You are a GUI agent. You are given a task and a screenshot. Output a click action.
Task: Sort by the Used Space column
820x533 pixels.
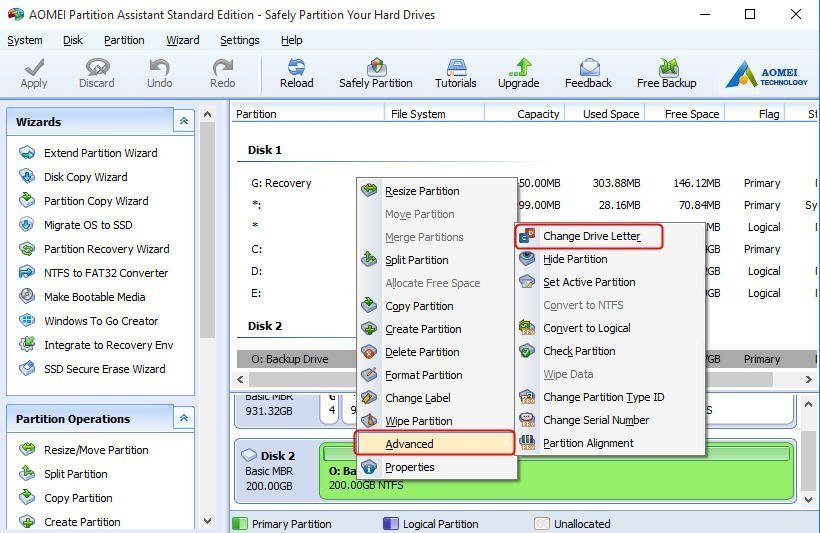[606, 114]
